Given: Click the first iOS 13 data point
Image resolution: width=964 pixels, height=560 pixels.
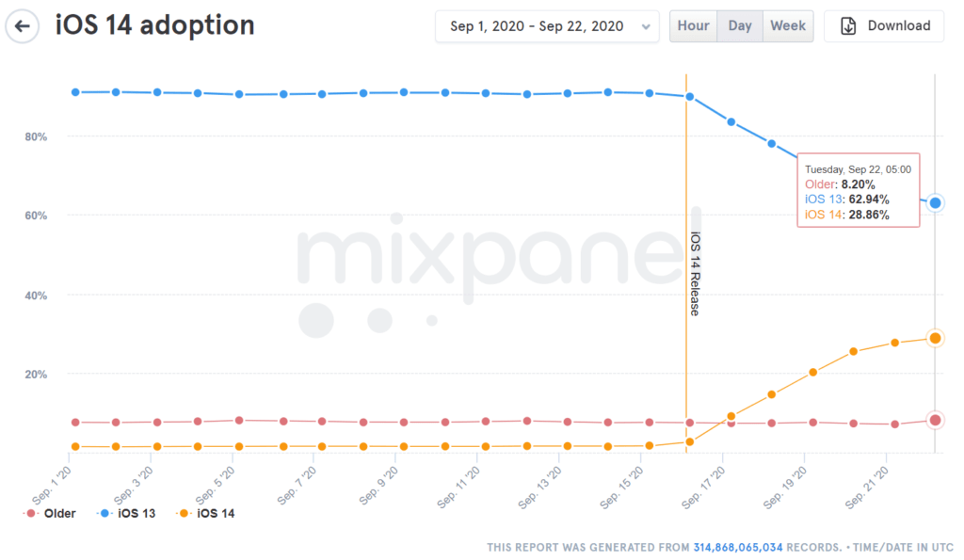Looking at the screenshot, I should [x=74, y=92].
